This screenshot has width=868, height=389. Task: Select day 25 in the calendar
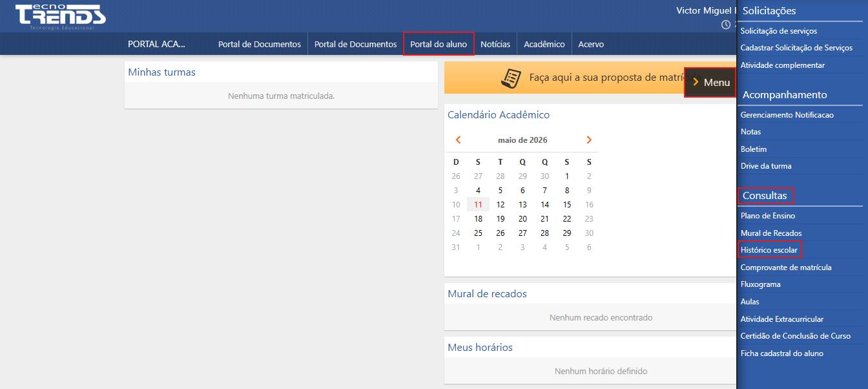(478, 233)
